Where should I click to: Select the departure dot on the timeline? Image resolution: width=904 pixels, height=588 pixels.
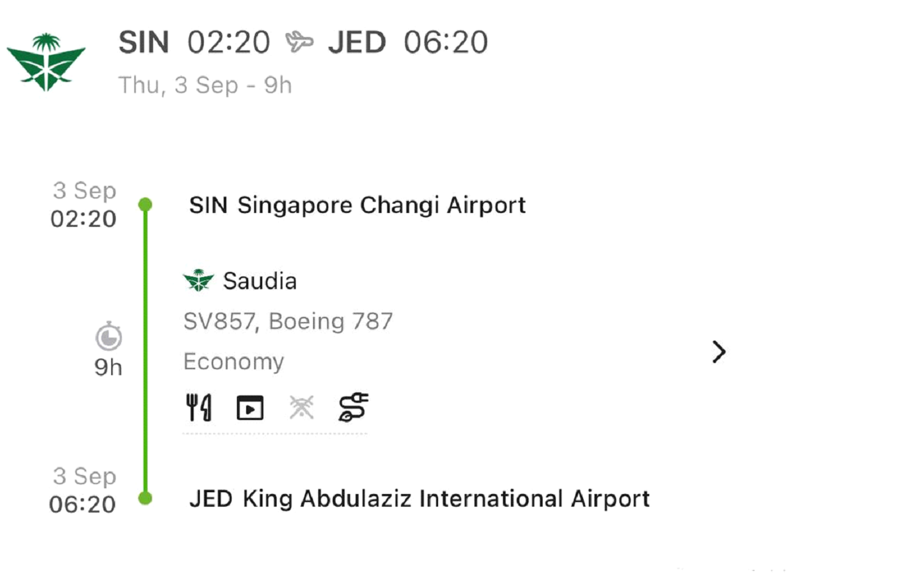click(146, 204)
